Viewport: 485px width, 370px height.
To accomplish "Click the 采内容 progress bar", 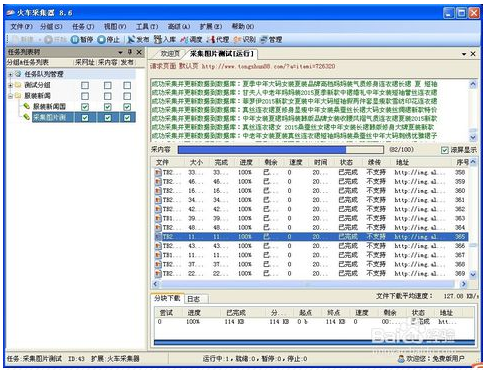I will (281, 150).
